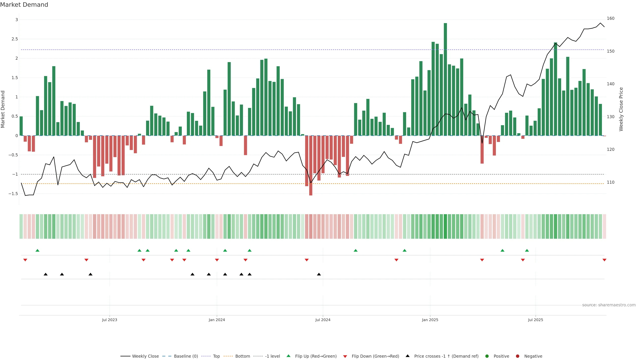
Task: Click the red Flip Down legend triangle
Action: click(x=345, y=356)
